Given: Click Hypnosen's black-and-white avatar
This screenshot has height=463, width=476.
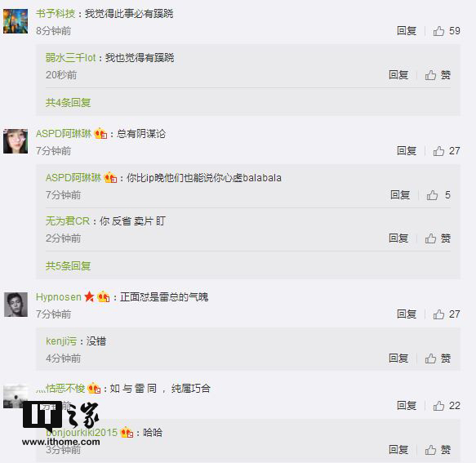Looking at the screenshot, I should click(x=16, y=305).
